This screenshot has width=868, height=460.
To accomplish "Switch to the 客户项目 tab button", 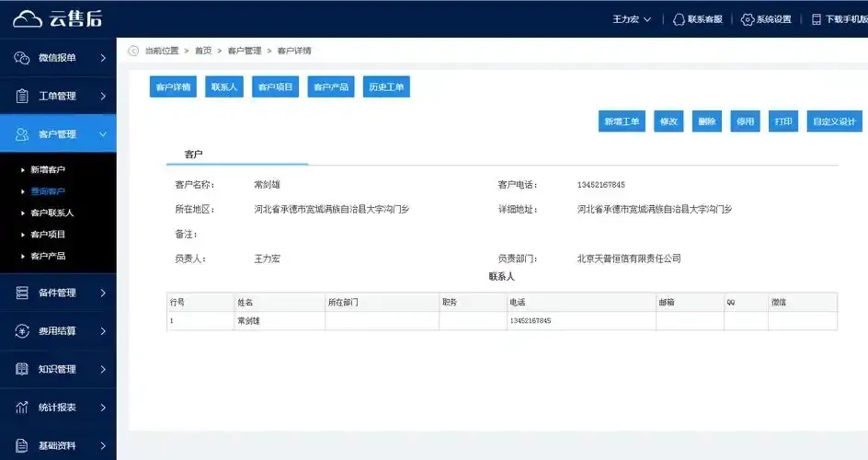I will click(276, 86).
